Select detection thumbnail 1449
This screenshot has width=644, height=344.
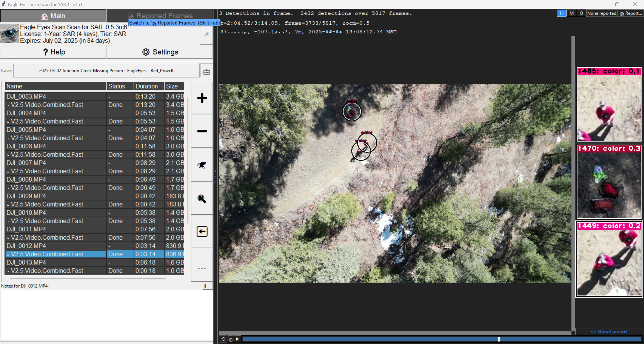click(609, 259)
